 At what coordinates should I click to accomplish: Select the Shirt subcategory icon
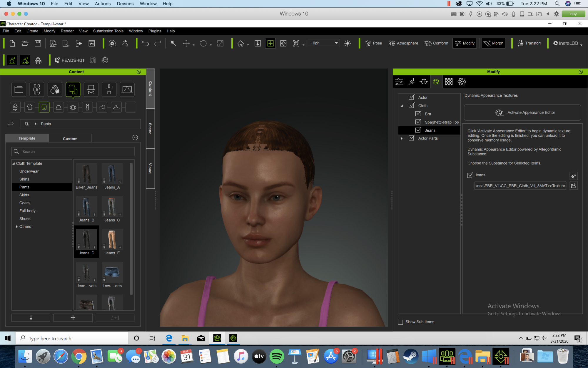(x=30, y=107)
